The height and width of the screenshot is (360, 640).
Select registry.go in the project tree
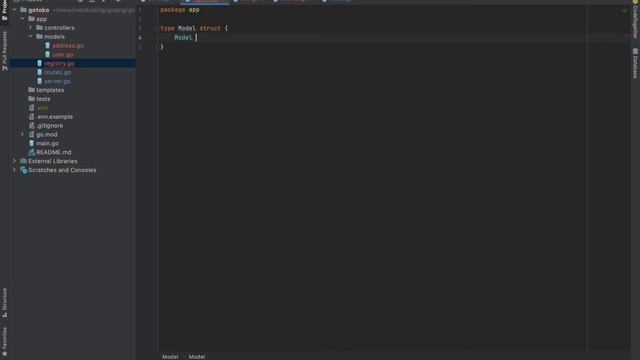pos(59,63)
